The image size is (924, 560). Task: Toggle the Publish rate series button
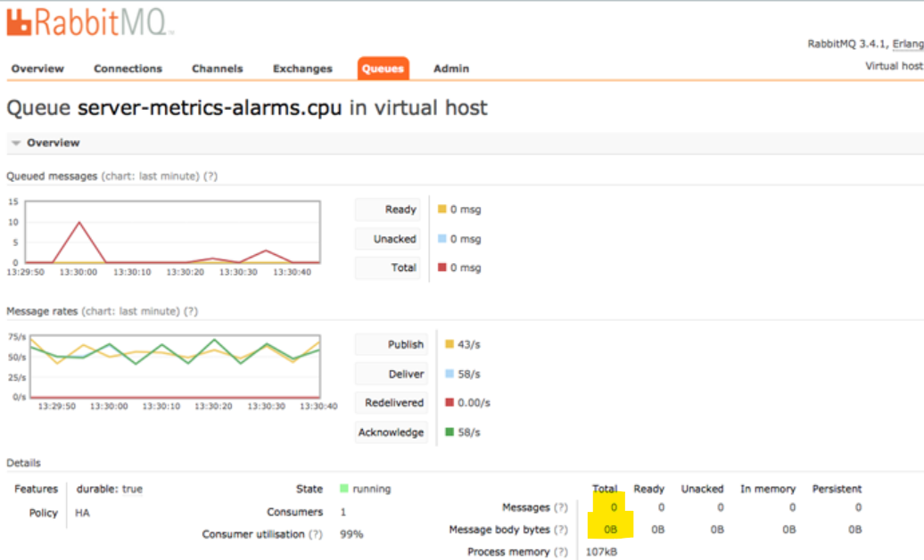[392, 344]
